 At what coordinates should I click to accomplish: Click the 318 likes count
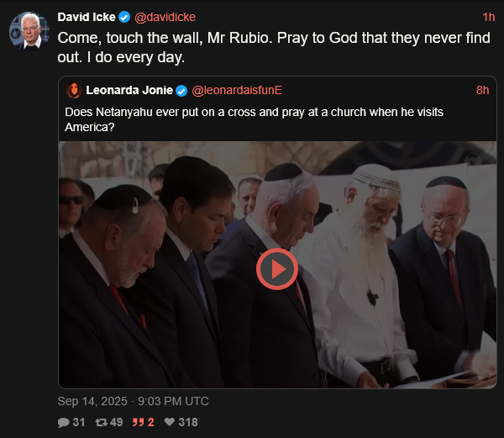coord(188,422)
